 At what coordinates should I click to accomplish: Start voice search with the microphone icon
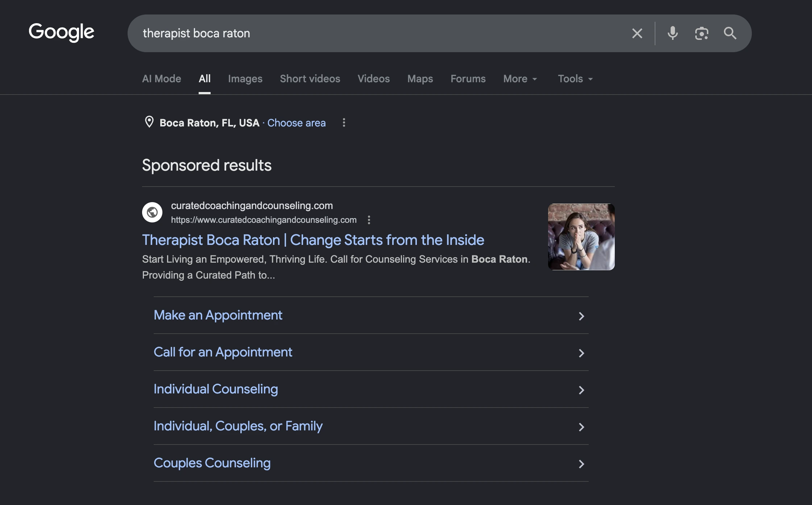[x=672, y=33]
